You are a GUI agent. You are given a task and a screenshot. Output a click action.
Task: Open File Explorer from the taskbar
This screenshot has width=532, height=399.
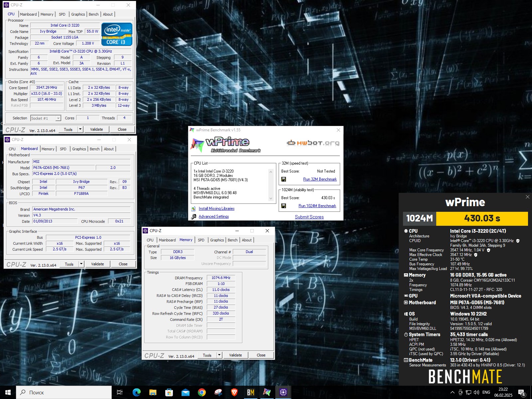[x=153, y=392]
